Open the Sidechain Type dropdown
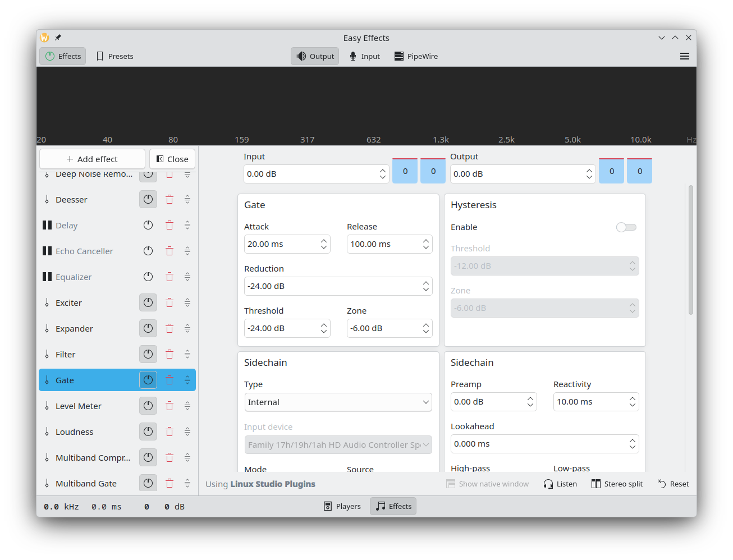Screen dimensions: 733x560 (338, 402)
